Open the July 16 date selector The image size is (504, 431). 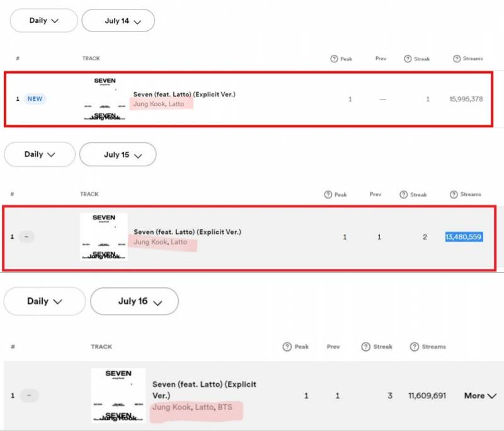pos(134,301)
